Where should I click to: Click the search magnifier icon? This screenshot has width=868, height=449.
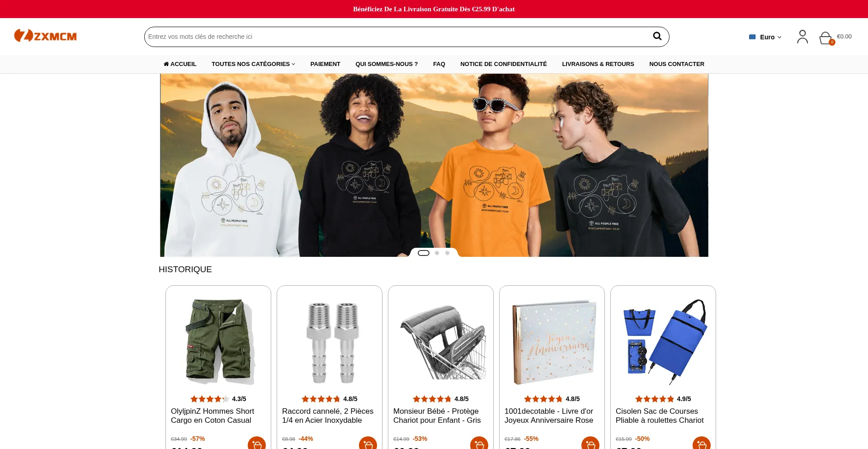(x=657, y=36)
